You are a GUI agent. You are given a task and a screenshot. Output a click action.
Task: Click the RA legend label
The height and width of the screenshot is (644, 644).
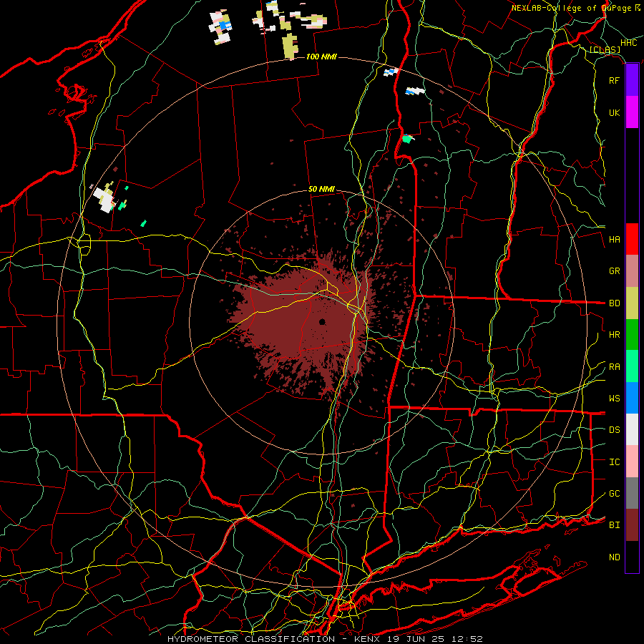(614, 367)
